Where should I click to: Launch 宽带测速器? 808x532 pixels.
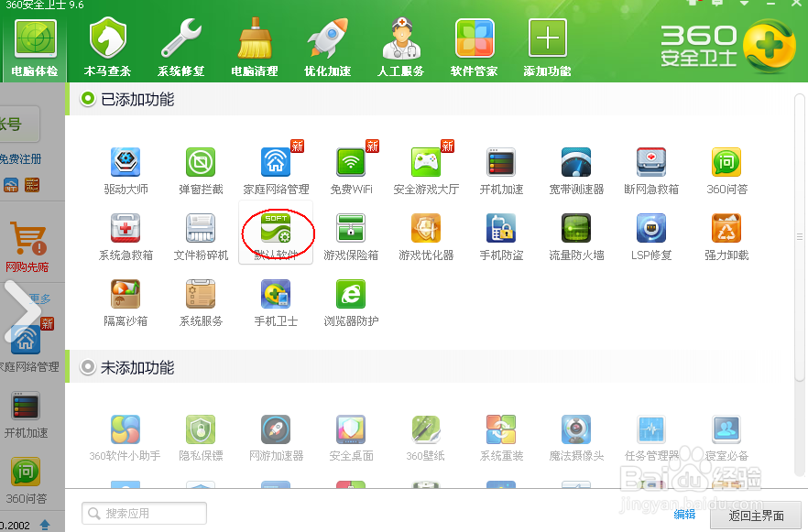tap(576, 171)
